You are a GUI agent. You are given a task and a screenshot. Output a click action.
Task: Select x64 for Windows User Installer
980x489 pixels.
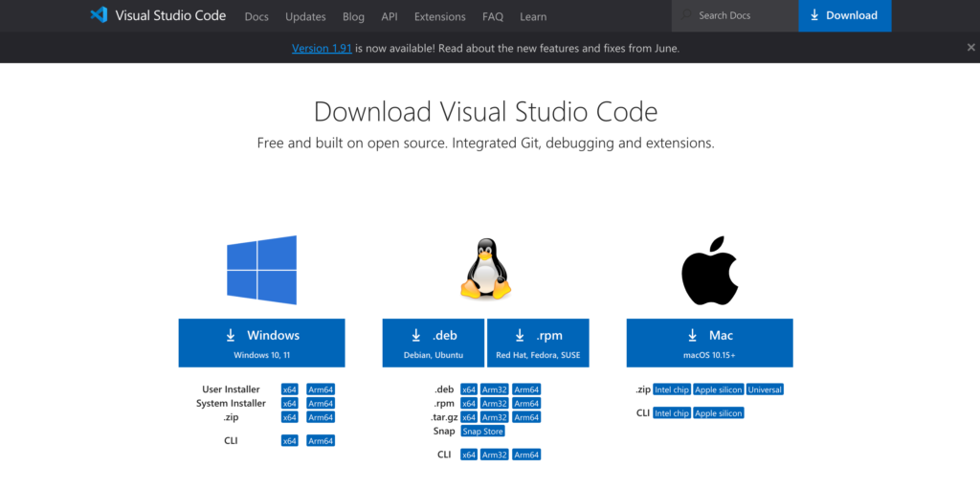(x=289, y=389)
